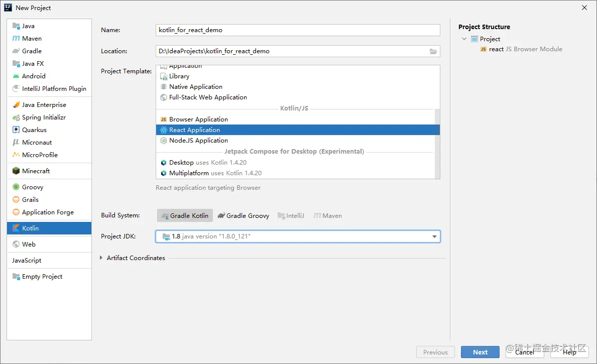
Task: Select the Java Enterprise icon
Action: [x=16, y=105]
